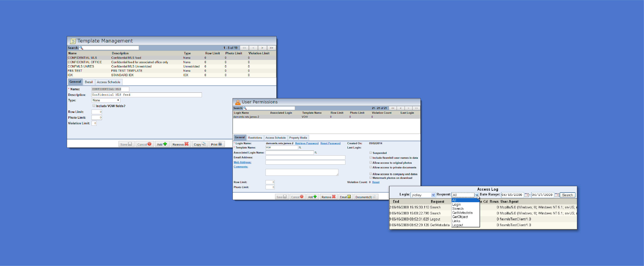The width and height of the screenshot is (644, 266).
Task: Click the Template Management Description field
Action: pos(146,95)
